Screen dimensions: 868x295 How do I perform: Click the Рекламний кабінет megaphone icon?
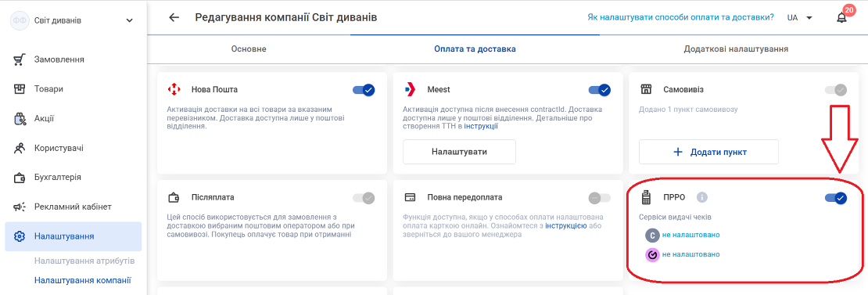20,207
